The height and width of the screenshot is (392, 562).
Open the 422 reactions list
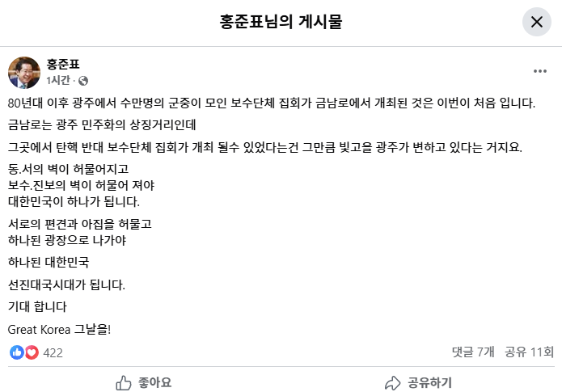pyautogui.click(x=53, y=352)
